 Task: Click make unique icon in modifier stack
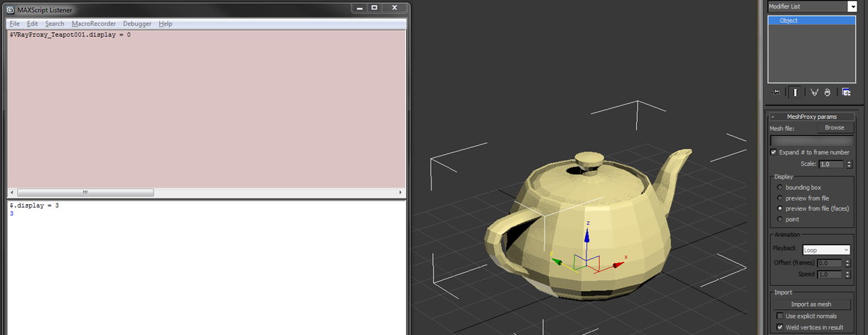(x=815, y=92)
